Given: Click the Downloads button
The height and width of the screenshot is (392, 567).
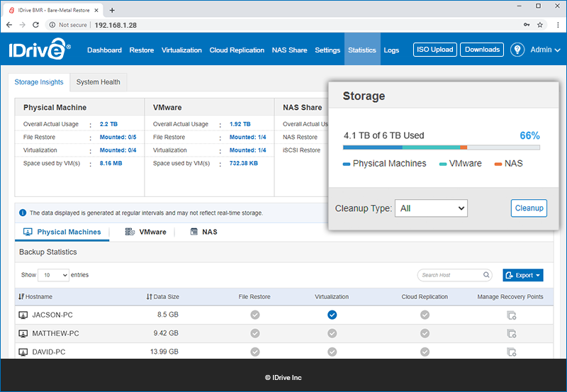Looking at the screenshot, I should tap(482, 50).
